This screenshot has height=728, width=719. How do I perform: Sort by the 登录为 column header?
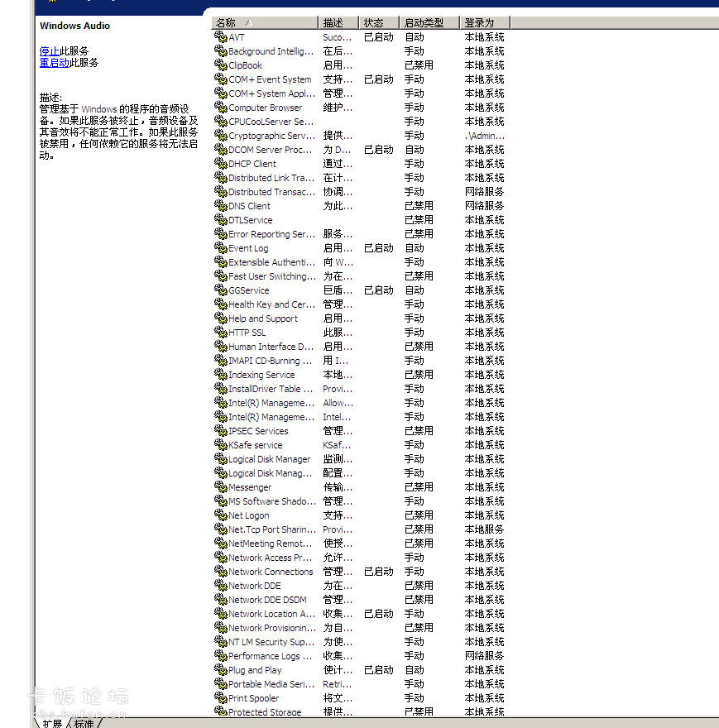(x=485, y=23)
